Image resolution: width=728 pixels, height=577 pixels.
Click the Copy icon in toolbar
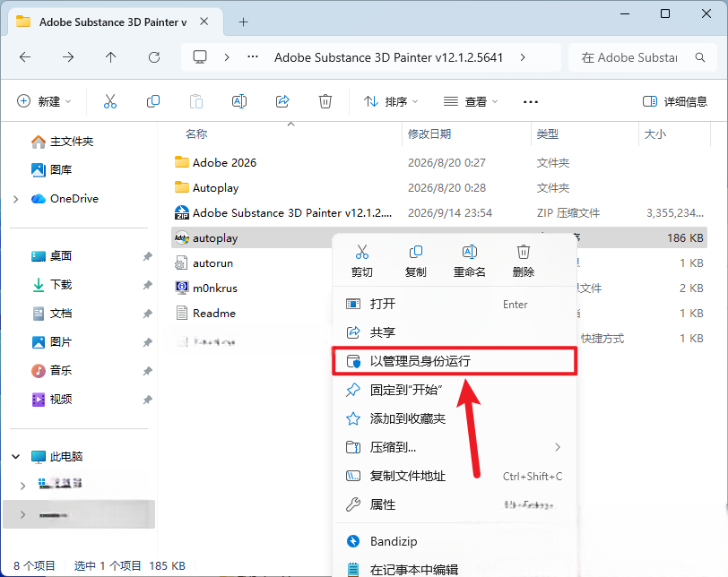[152, 101]
